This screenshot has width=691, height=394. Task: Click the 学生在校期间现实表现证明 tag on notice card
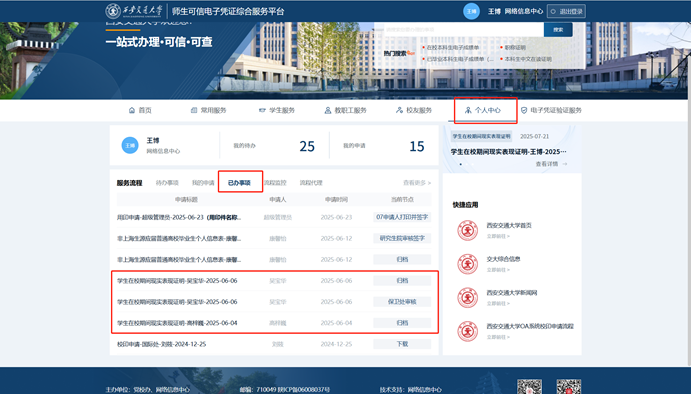(481, 137)
